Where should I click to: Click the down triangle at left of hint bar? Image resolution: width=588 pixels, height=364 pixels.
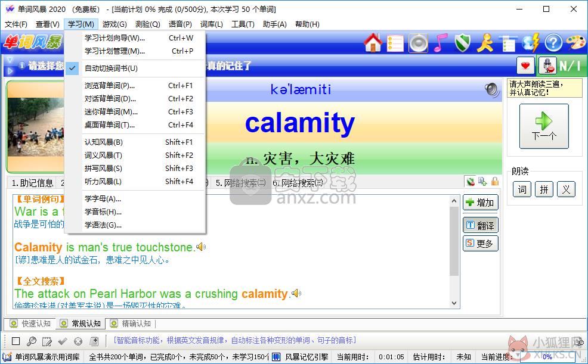[x=10, y=60]
